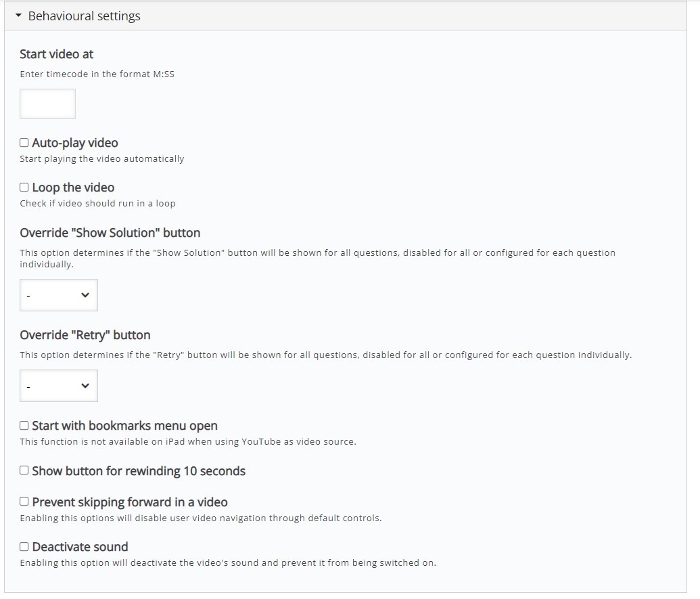Check Start with bookmarks menu open box
Screen dimensions: 700x599
[x=24, y=426]
